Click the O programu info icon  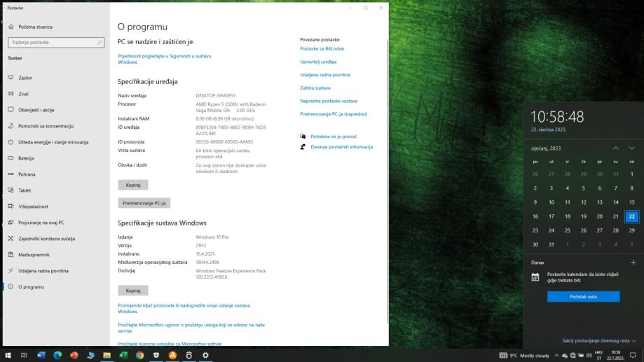11,286
